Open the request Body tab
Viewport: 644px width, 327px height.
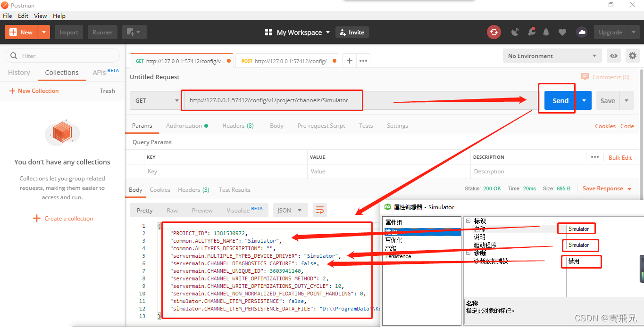click(x=276, y=126)
